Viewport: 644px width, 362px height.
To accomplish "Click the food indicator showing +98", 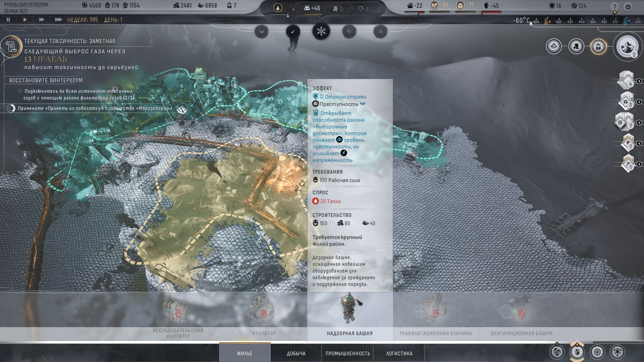I will (439, 6).
